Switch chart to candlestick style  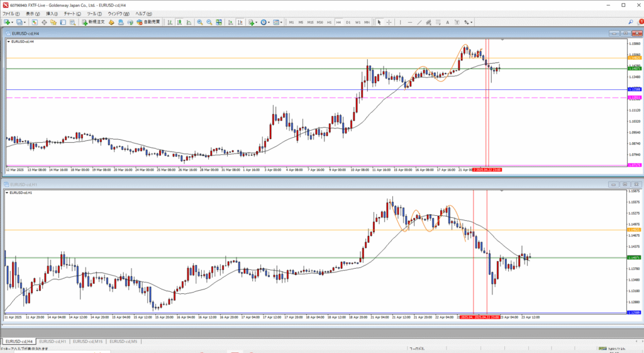(179, 22)
